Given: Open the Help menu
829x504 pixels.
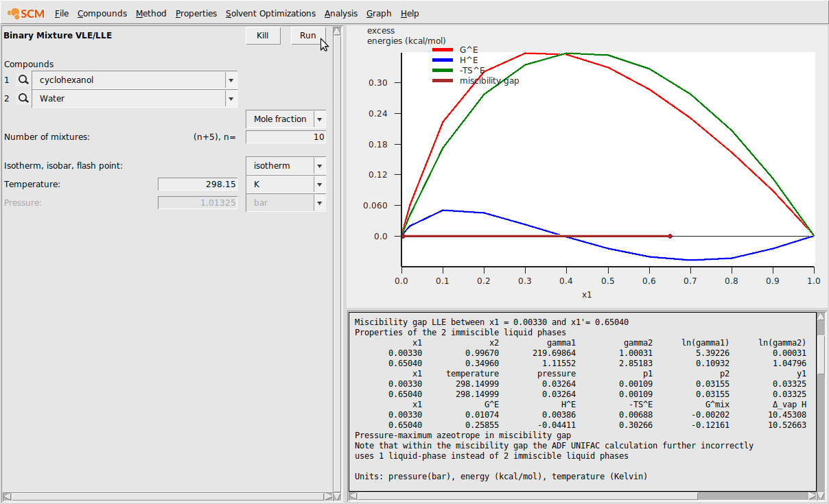Looking at the screenshot, I should tap(410, 13).
